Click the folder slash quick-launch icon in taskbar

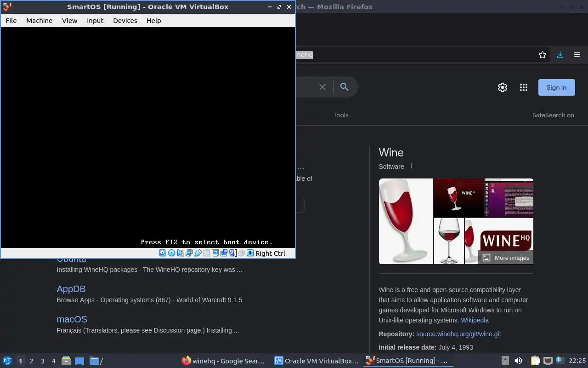(96, 361)
